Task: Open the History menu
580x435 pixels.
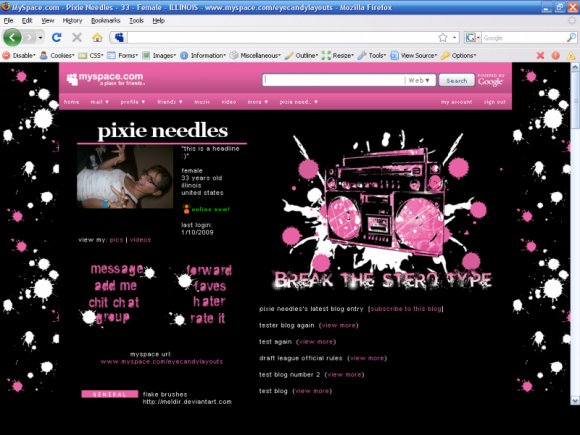Action: click(72, 21)
